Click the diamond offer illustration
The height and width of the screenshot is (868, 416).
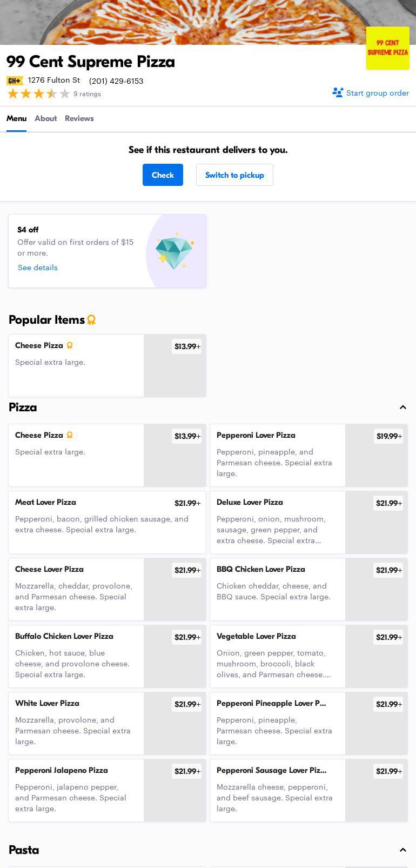pyautogui.click(x=175, y=251)
